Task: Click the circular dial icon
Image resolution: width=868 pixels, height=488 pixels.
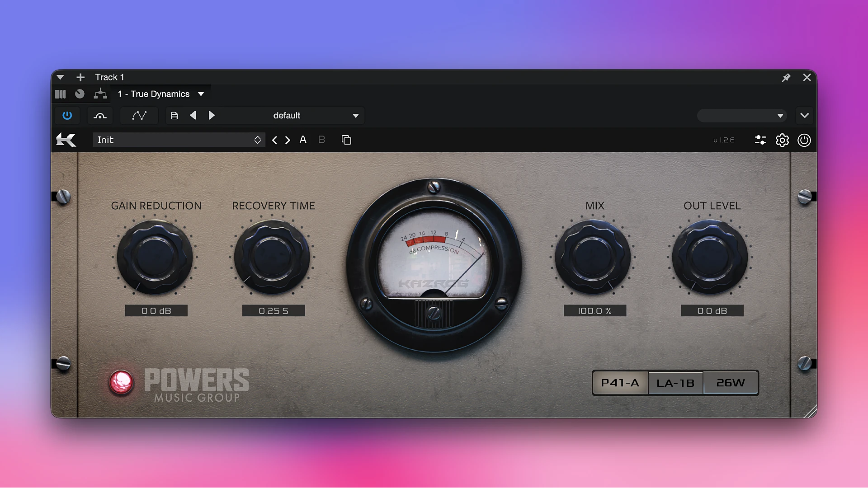Action: (x=80, y=94)
